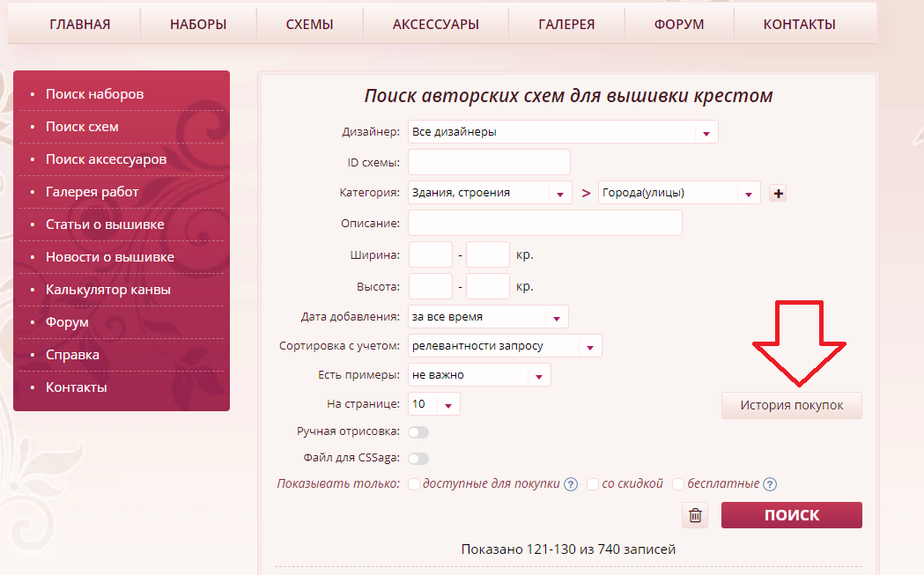Click the 'ID схемы' input field
Screen dimensions: 924x575
489,163
